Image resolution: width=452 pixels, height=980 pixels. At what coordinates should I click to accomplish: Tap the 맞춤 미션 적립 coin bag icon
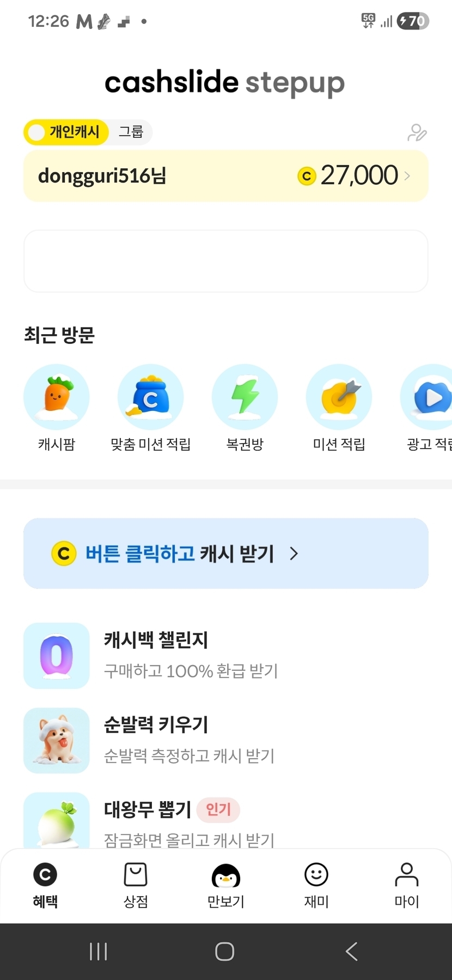(150, 397)
